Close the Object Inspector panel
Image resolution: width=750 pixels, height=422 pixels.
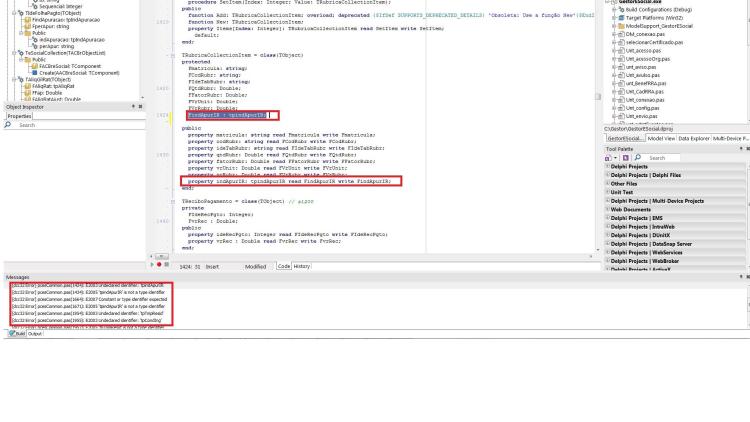pyautogui.click(x=140, y=107)
